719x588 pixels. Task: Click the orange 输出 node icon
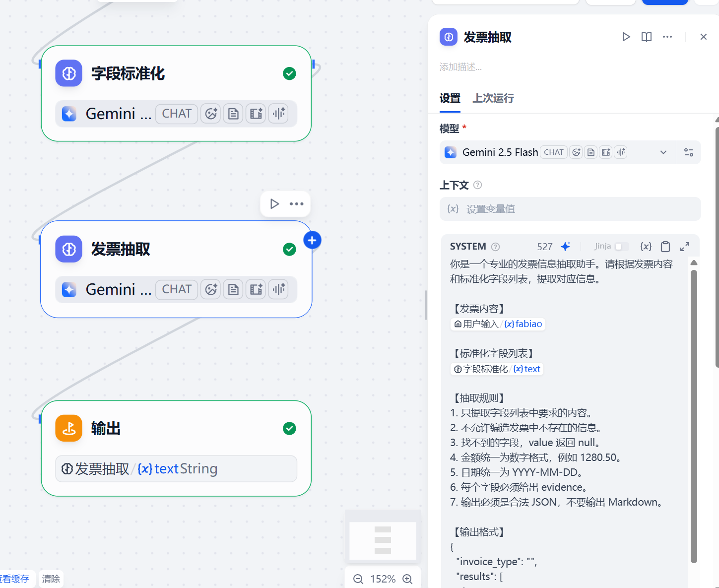[69, 428]
